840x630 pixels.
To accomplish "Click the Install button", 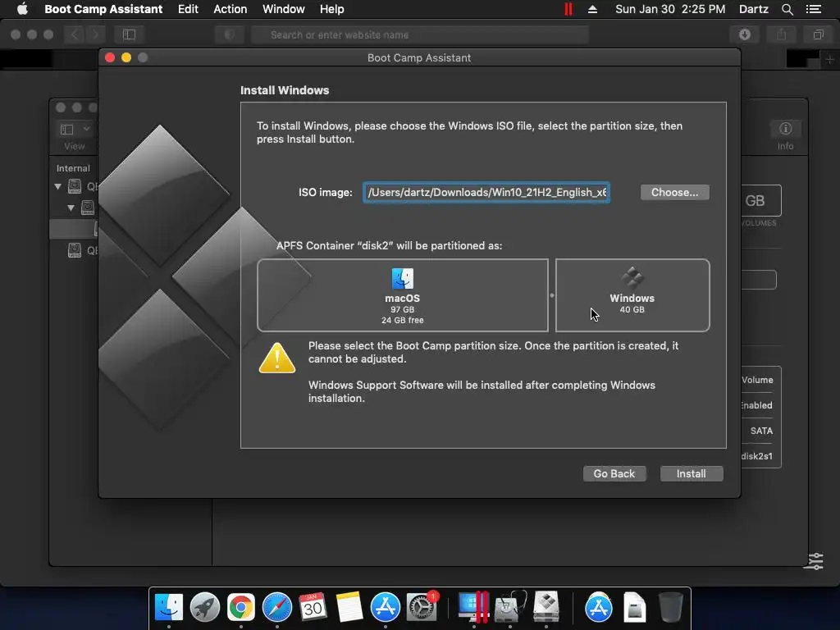I will (x=691, y=473).
